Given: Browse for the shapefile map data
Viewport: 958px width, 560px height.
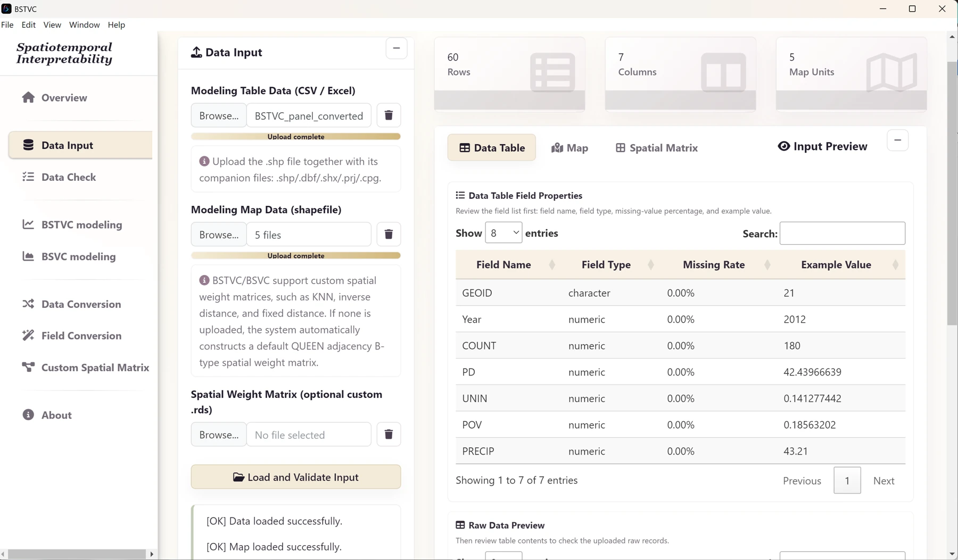Looking at the screenshot, I should coord(219,235).
